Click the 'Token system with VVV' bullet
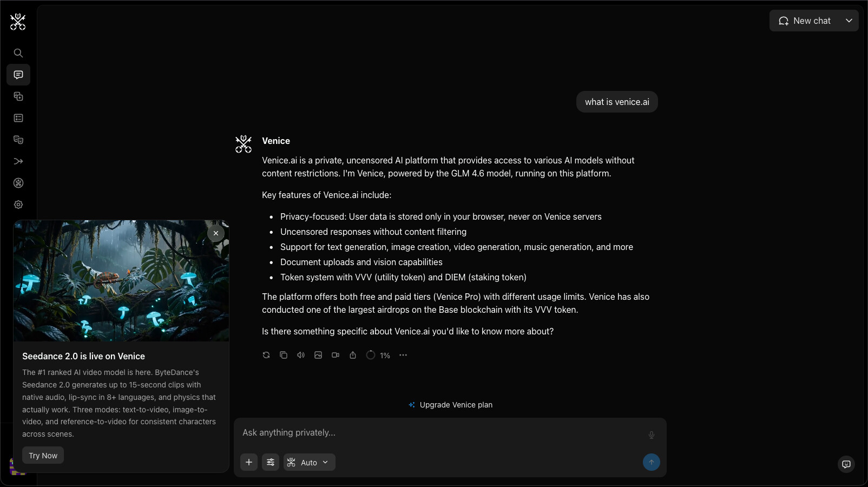This screenshot has height=487, width=868. pos(403,277)
